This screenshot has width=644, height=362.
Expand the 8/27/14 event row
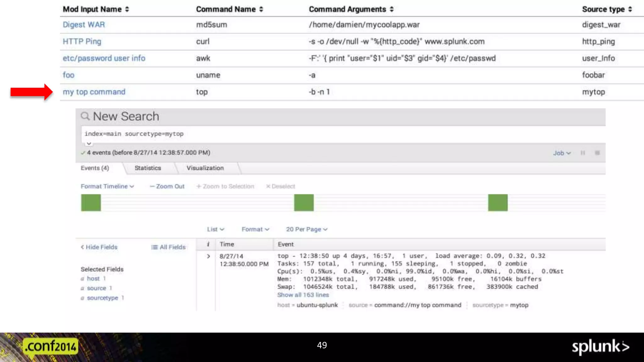[208, 256]
